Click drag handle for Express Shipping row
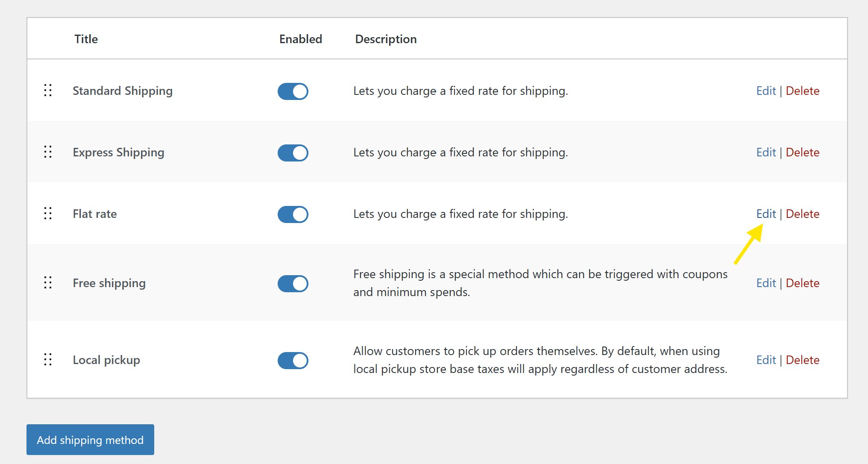 tap(48, 152)
